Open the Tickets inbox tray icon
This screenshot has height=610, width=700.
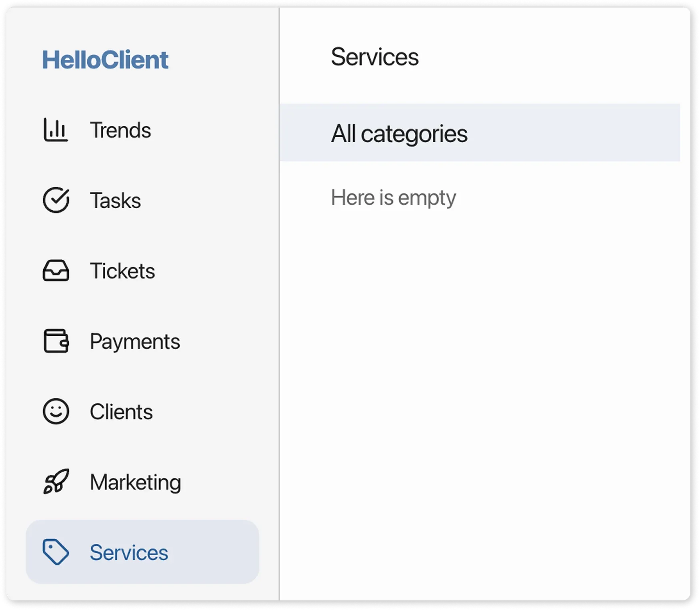56,271
